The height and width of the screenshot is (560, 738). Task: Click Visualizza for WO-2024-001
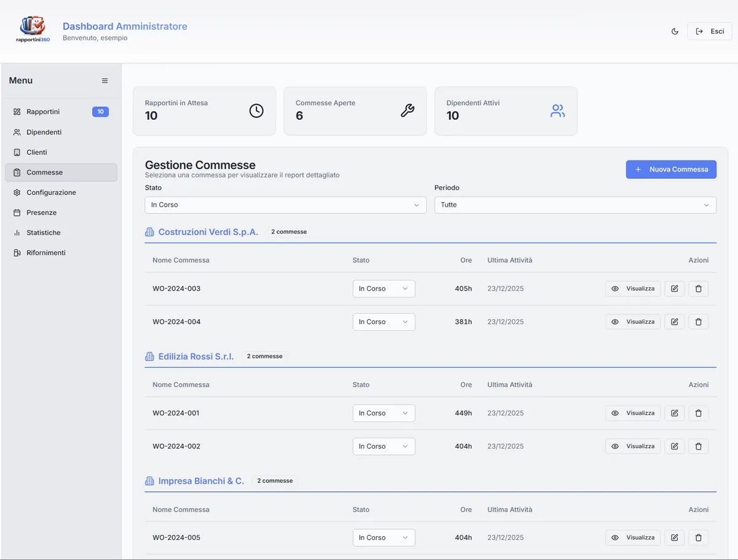tap(633, 413)
